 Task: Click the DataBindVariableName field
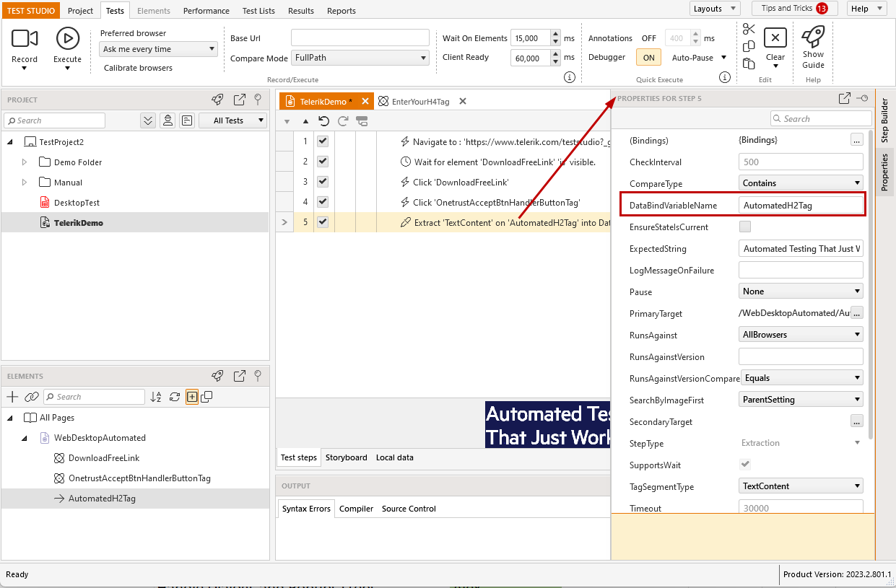[x=801, y=205]
